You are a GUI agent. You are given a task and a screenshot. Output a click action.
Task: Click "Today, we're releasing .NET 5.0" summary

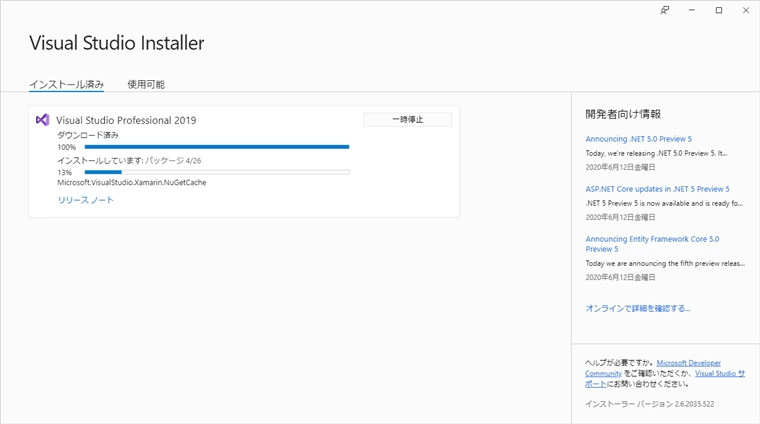[656, 153]
